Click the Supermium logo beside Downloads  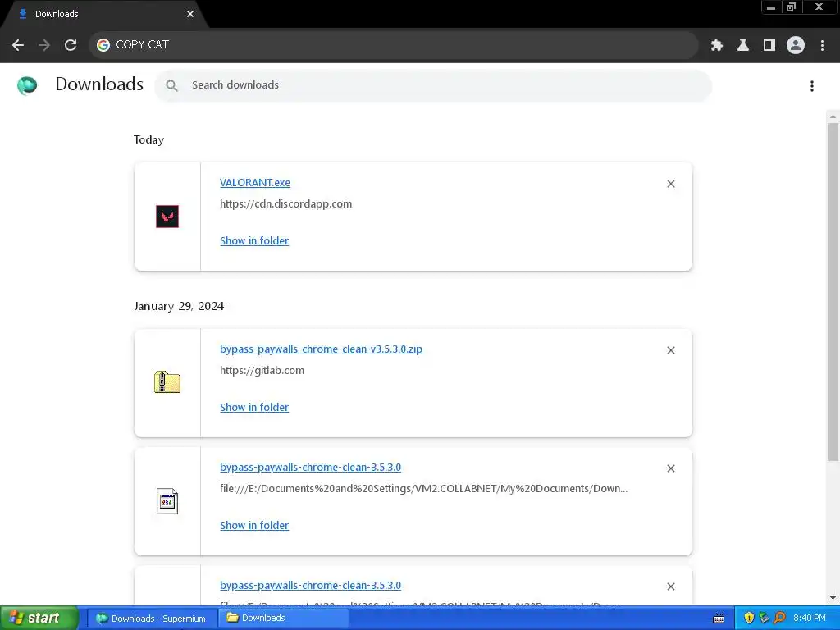pos(27,85)
